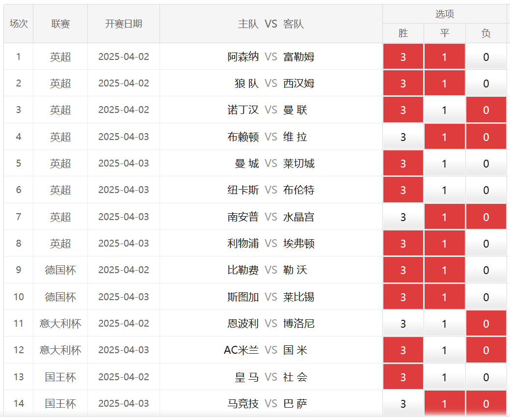Select loss option 0 for 比勒费 VS 勒沃
This screenshot has height=420, width=510.
(486, 270)
